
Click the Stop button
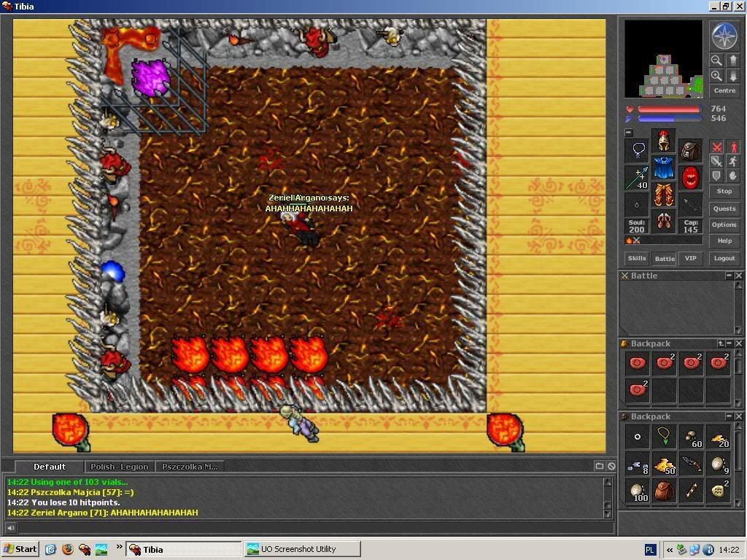point(724,192)
